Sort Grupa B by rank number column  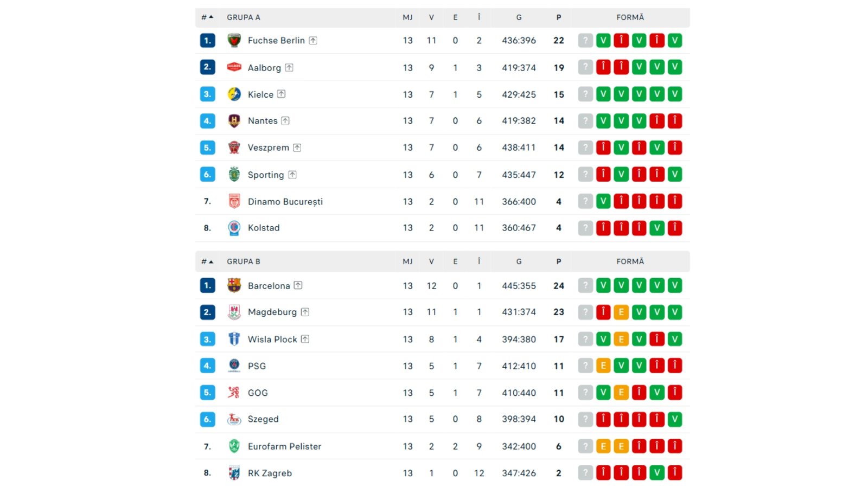(207, 261)
